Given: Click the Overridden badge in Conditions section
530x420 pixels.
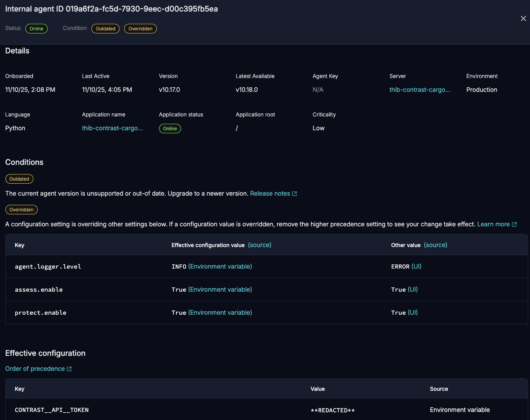Looking at the screenshot, I should (21, 209).
